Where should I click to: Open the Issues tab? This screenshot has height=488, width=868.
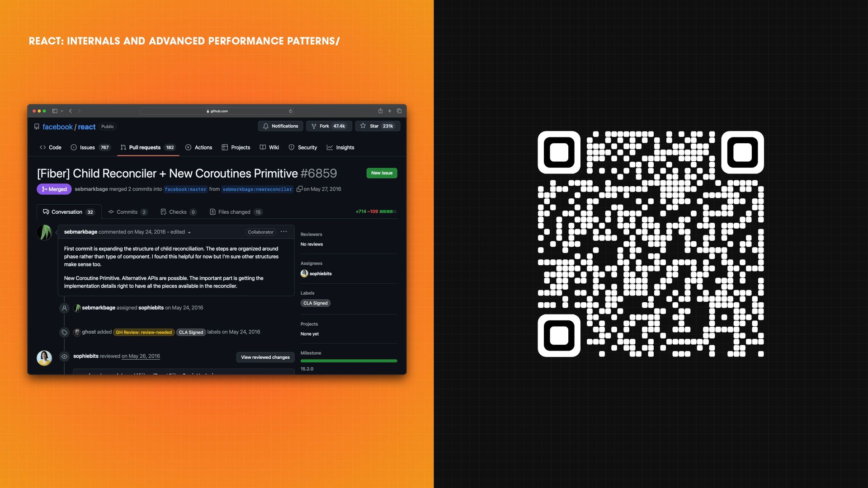(x=87, y=148)
